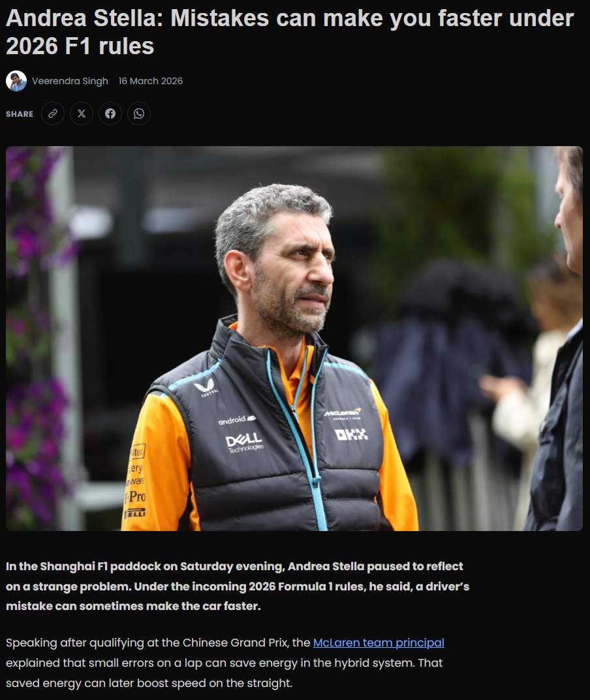590x700 pixels.
Task: Click the 16 March 2026 publish date
Action: 151,81
